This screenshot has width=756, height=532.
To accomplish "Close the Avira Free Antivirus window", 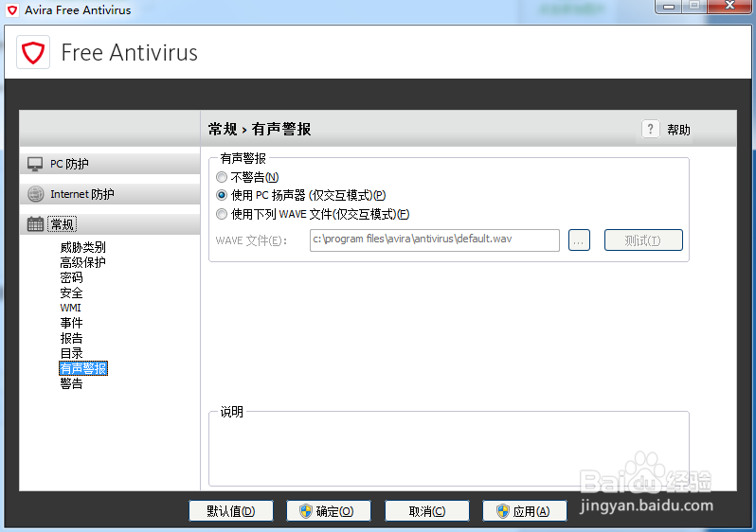I will [x=730, y=6].
